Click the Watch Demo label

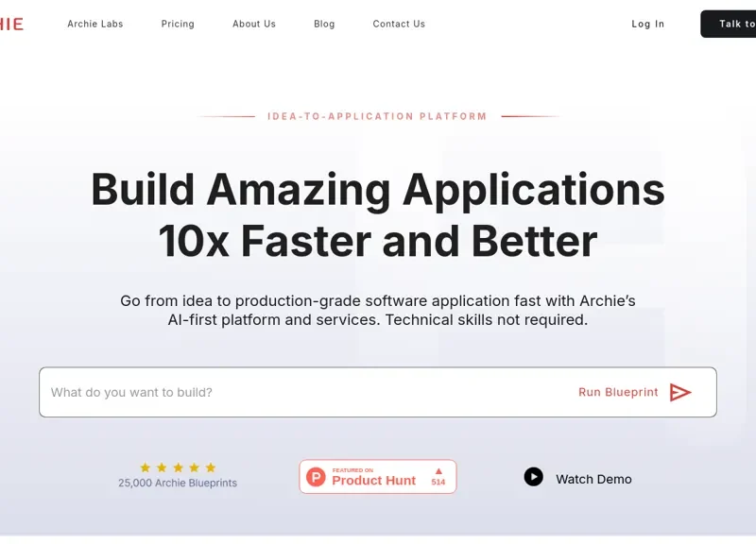593,479
